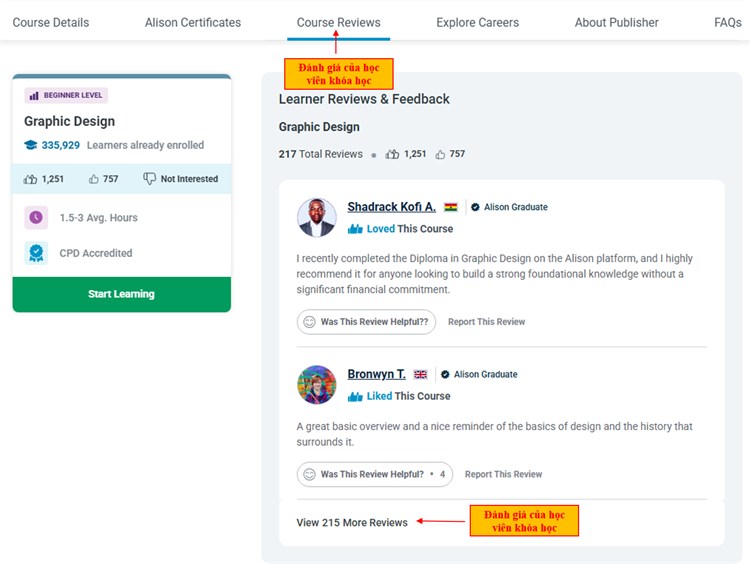Open Shadrack Kofi A.'s profile picture
This screenshot has width=750, height=564.
pos(317,217)
